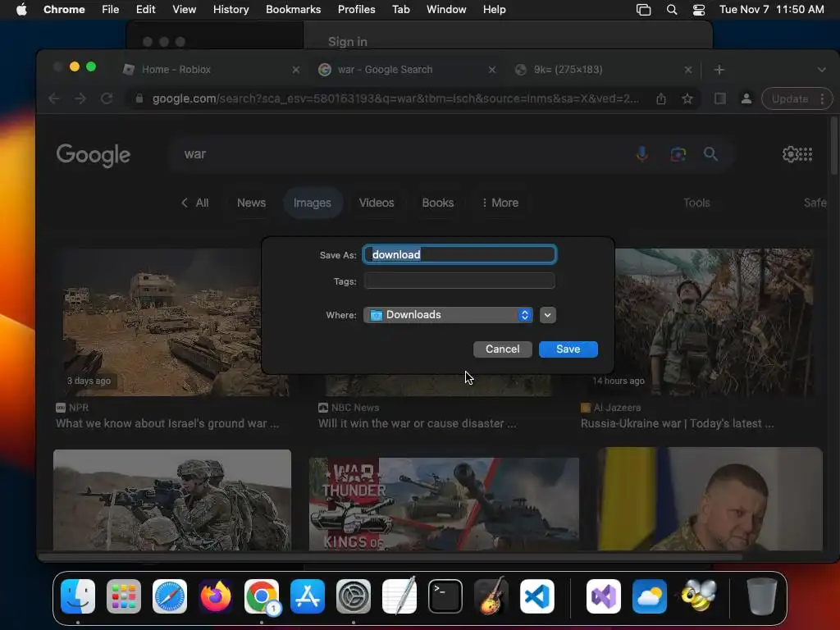Open the Where Downloads location dropdown
The height and width of the screenshot is (630, 840).
pyautogui.click(x=448, y=315)
